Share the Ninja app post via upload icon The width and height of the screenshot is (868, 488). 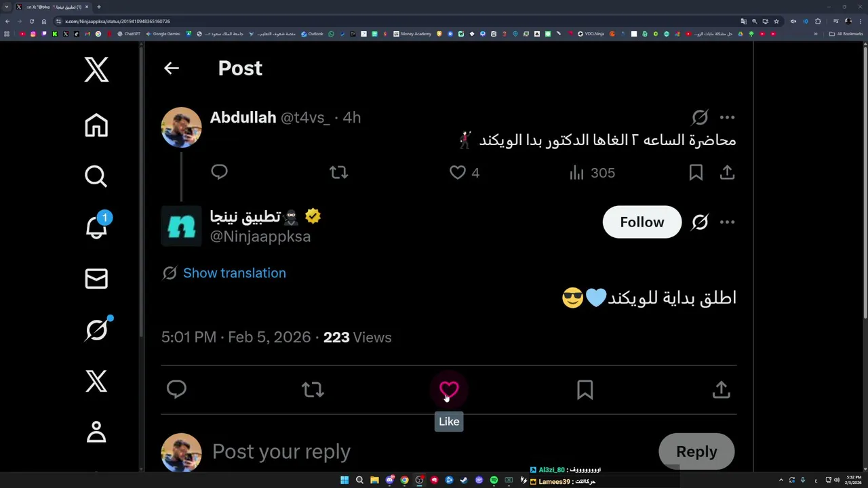click(x=721, y=390)
